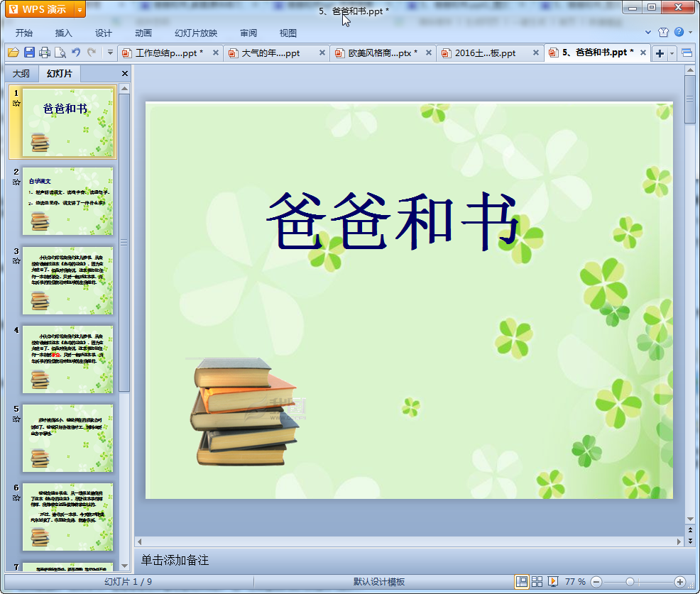Viewport: 700px width, 594px height.
Task: Select slide 4 thumbnail
Action: click(x=67, y=359)
